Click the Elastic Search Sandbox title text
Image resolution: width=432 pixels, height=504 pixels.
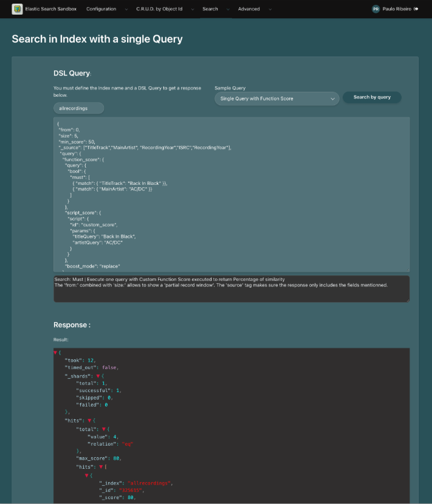(51, 9)
